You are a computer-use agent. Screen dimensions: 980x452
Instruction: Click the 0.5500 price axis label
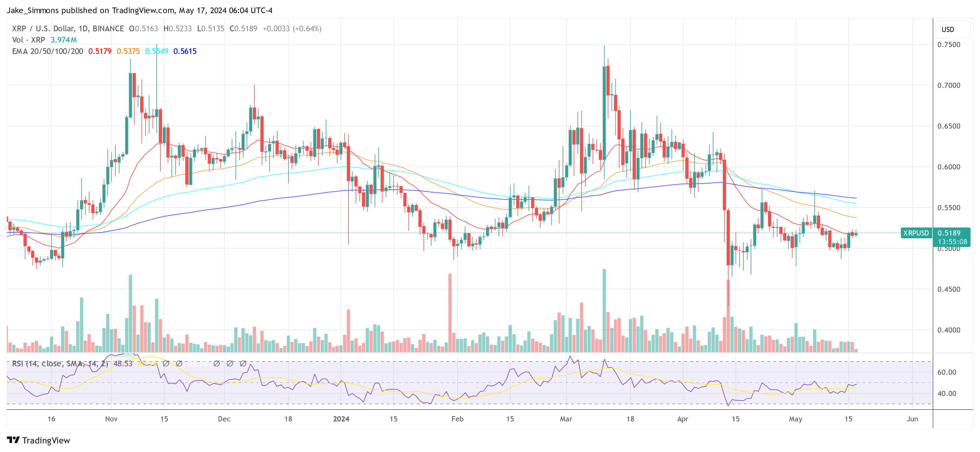[949, 208]
